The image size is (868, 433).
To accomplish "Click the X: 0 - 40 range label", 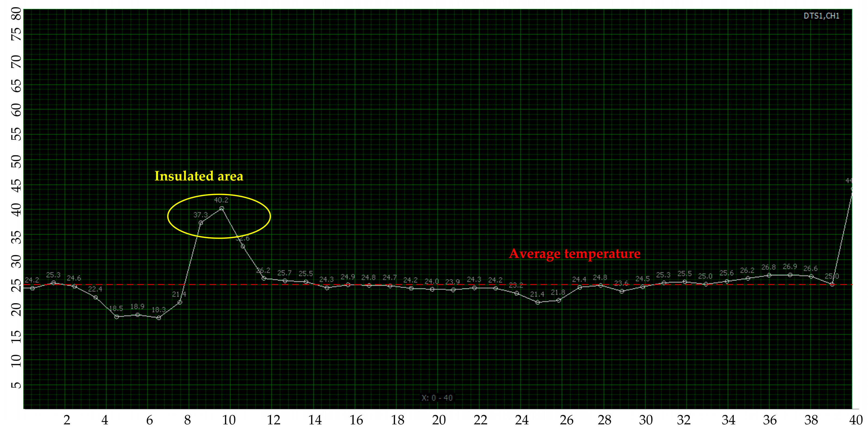I will [x=437, y=398].
